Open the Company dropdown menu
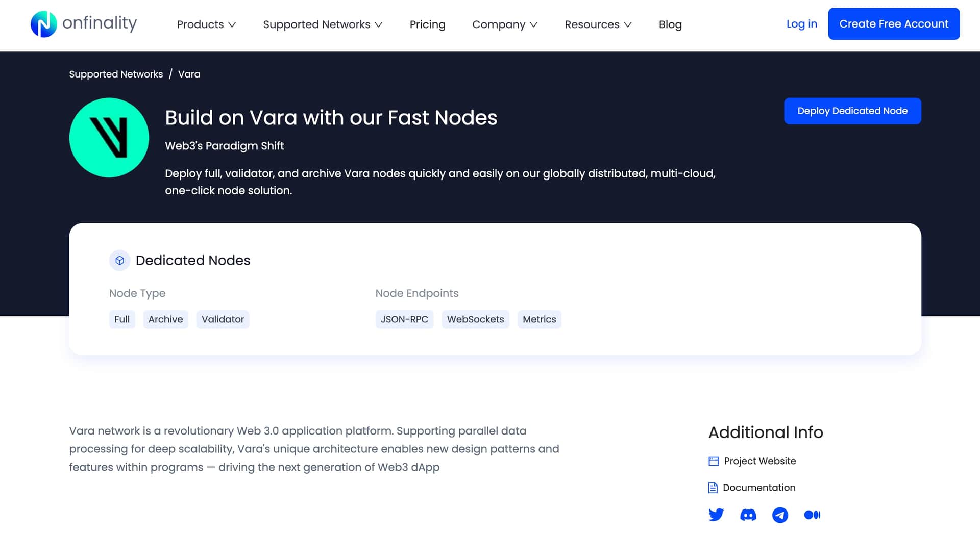Viewport: 980px width, 536px height. (504, 24)
